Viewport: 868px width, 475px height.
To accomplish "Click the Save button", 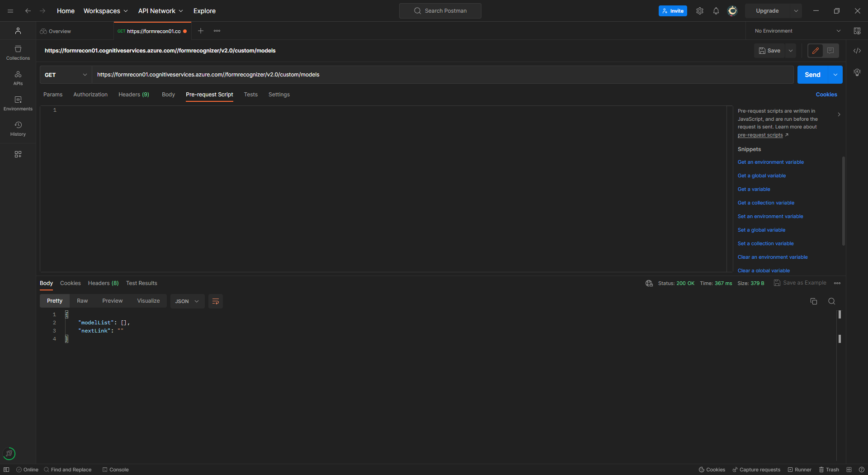I will [x=770, y=51].
